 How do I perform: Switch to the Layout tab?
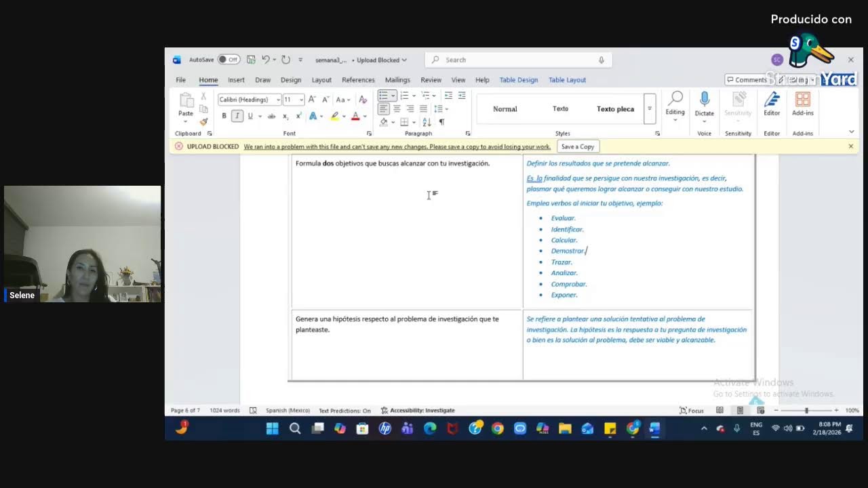point(321,80)
